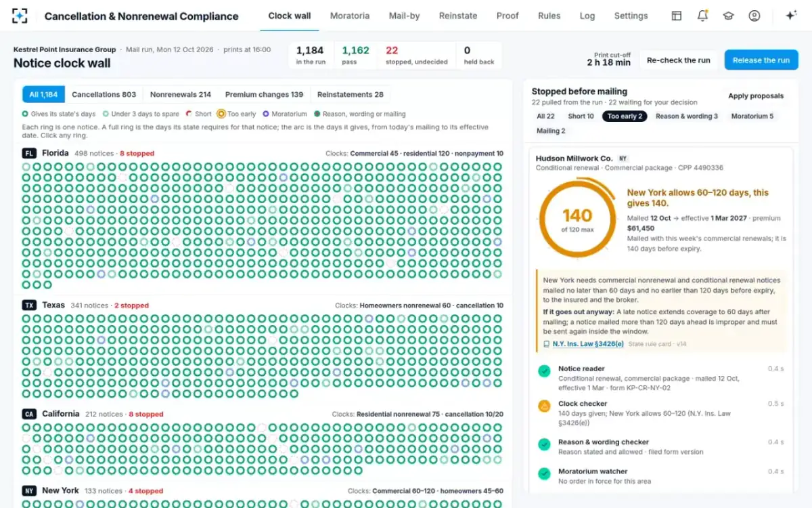Click the Re-check the run button
Viewport: 812px width, 508px height.
[x=679, y=60]
